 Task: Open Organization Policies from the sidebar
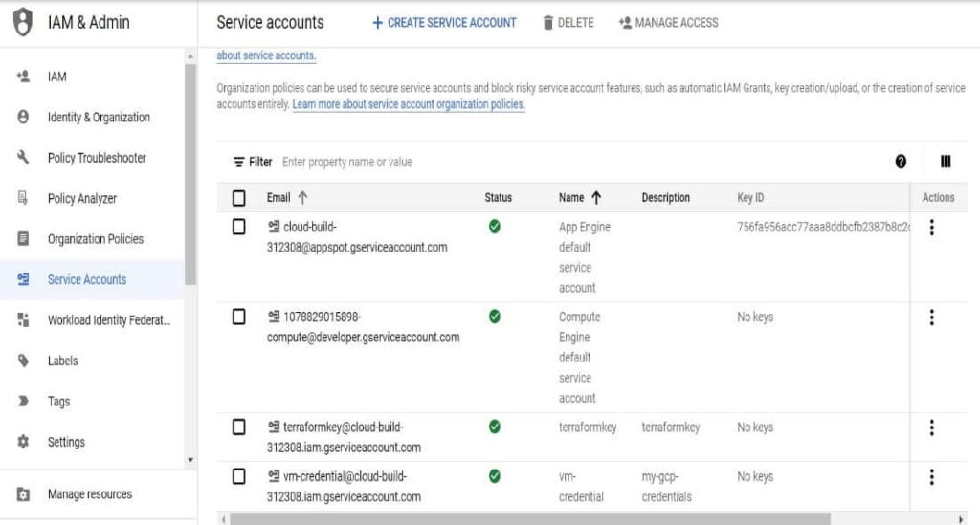tap(95, 239)
